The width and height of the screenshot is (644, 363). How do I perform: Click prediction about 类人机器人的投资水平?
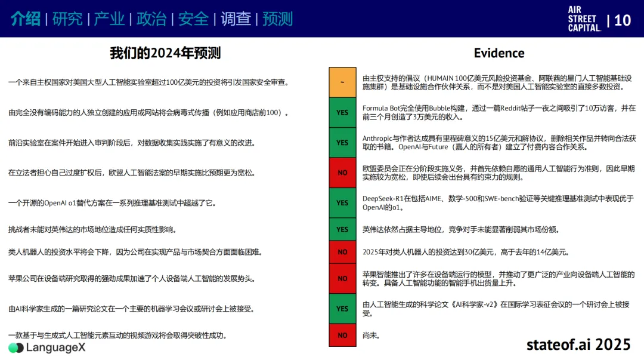(x=135, y=252)
